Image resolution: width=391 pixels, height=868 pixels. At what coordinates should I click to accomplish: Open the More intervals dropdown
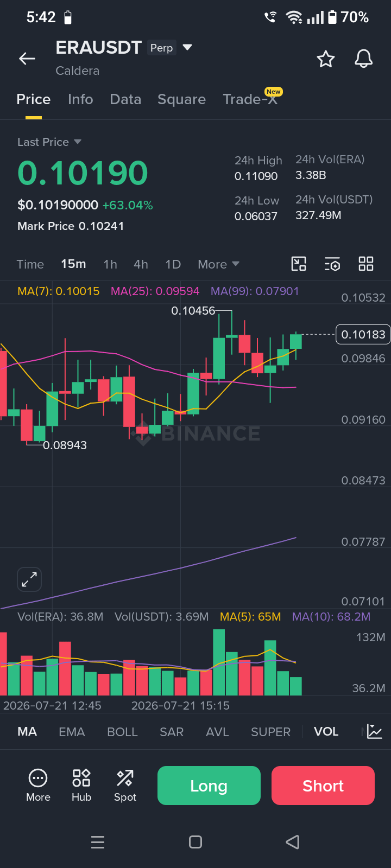tap(218, 264)
